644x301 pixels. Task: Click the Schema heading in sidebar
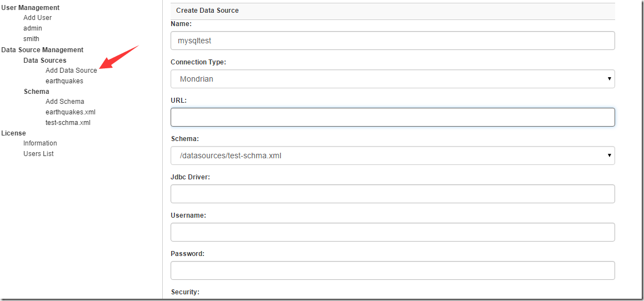(36, 92)
